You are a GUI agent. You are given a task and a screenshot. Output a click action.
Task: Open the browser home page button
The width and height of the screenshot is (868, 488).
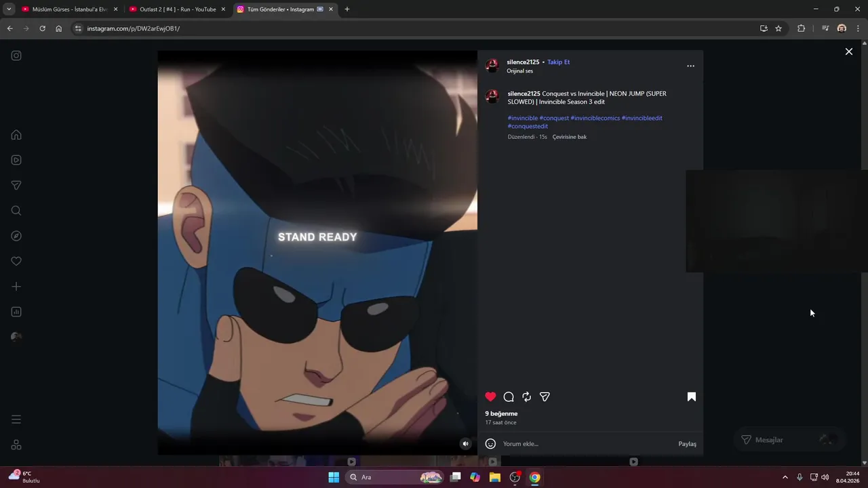pos(59,28)
